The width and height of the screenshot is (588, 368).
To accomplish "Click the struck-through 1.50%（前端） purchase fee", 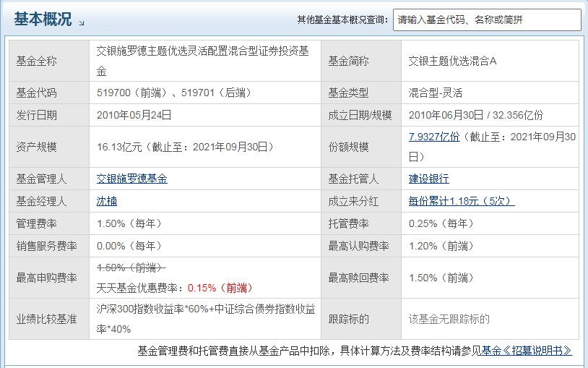I will tap(131, 268).
